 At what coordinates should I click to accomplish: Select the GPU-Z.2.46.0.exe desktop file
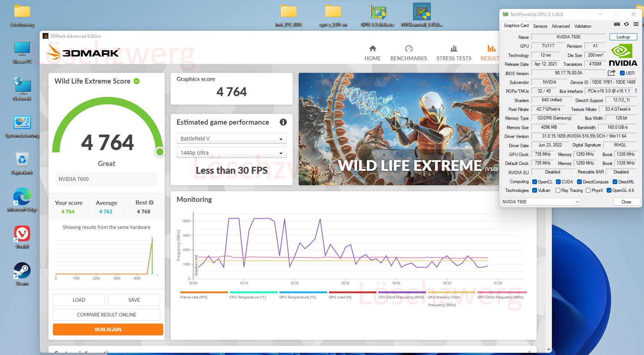[x=378, y=16]
